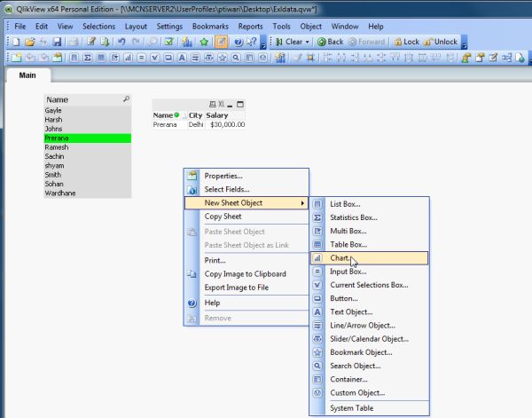
Task: Toggle the Design Grid toolbar icon
Action: point(310,58)
